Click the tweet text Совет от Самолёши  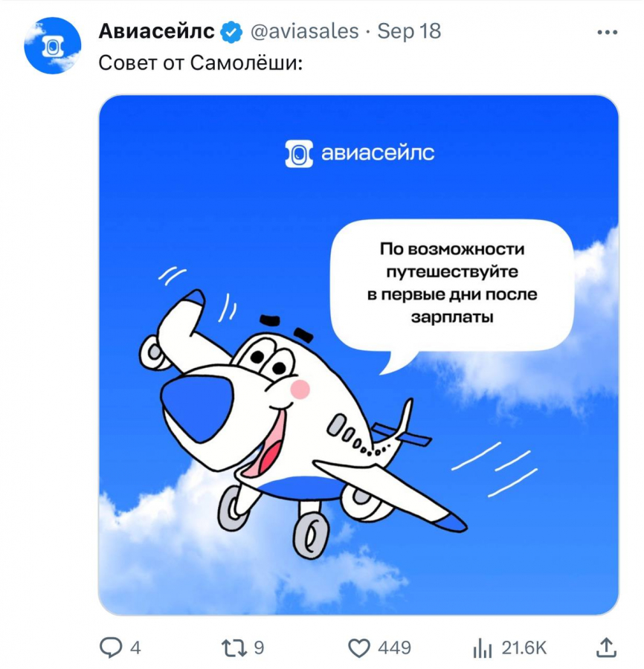coord(201,63)
